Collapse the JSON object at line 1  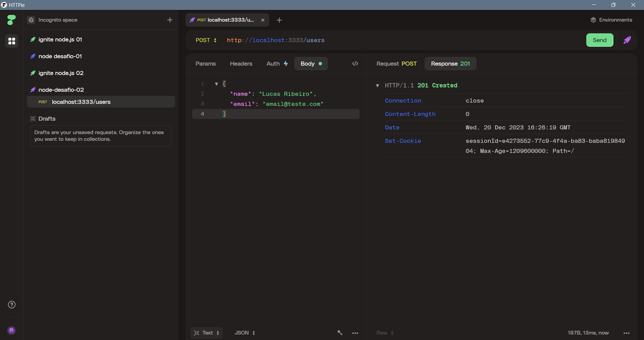point(216,84)
